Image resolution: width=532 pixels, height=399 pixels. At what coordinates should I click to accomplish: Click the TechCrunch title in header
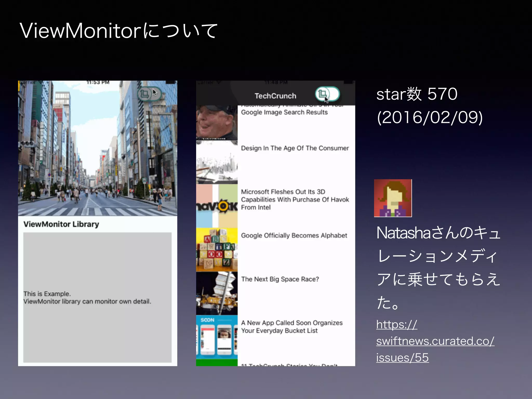(x=275, y=96)
